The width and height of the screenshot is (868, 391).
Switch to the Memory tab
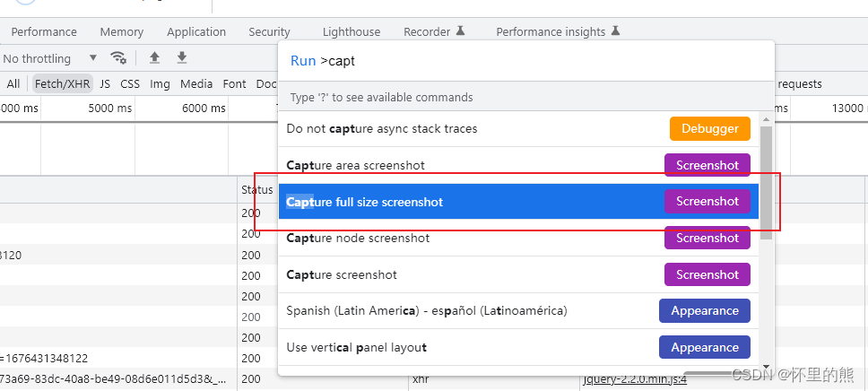click(x=121, y=32)
